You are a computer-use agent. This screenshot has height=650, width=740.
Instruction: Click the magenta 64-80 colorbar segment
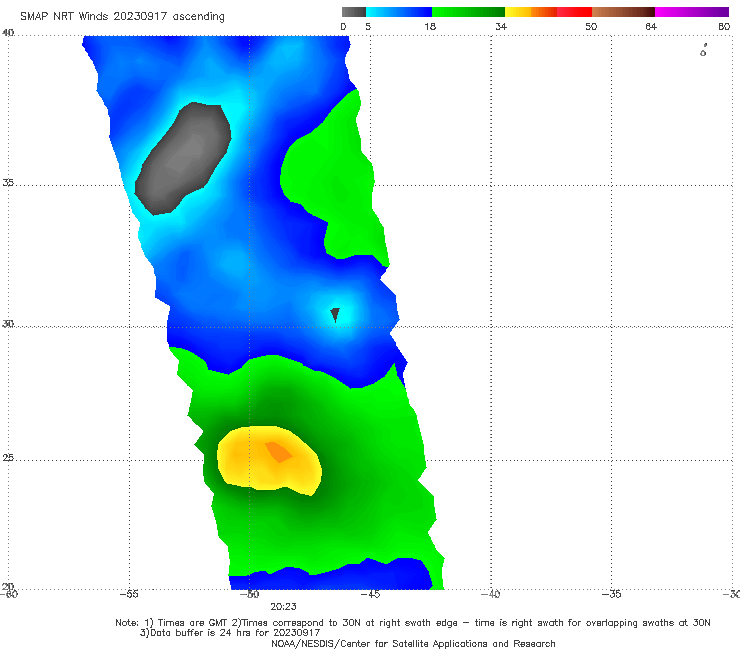[x=692, y=12]
